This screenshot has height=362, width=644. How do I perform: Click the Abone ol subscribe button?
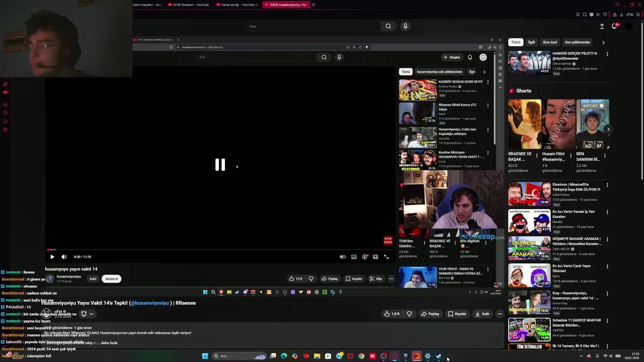111,279
